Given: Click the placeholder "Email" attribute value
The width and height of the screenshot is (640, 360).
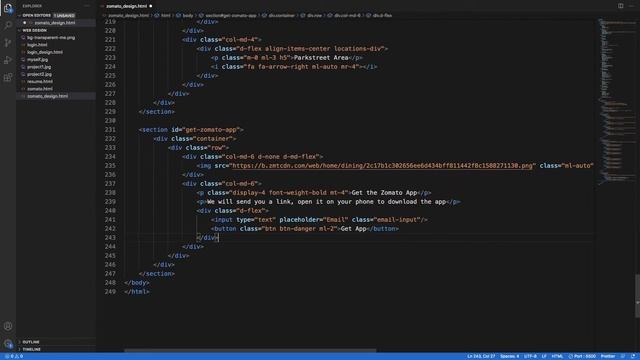Looking at the screenshot, I should [x=336, y=220].
